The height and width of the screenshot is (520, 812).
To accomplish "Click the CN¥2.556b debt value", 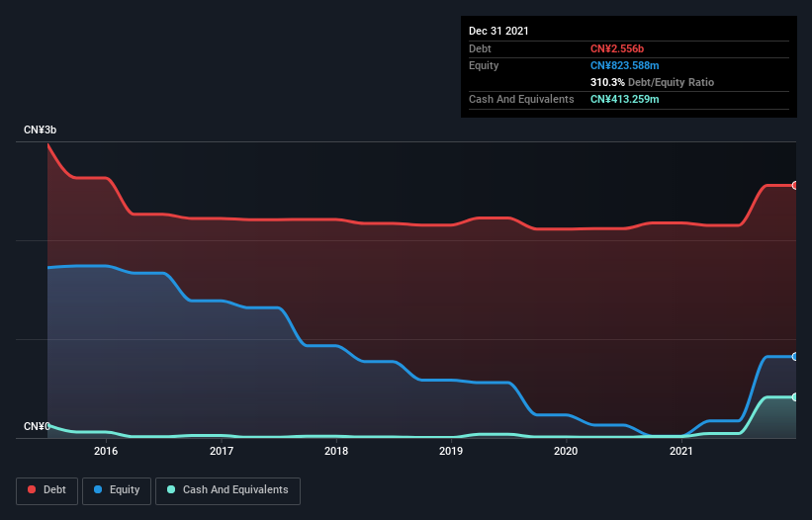I will pyautogui.click(x=617, y=48).
